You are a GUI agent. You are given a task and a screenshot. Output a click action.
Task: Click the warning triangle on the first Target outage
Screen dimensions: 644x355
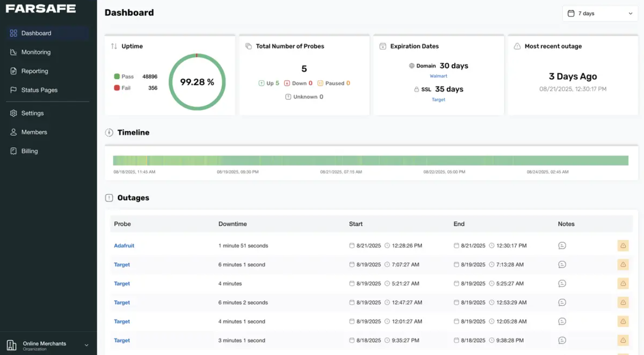[623, 265]
